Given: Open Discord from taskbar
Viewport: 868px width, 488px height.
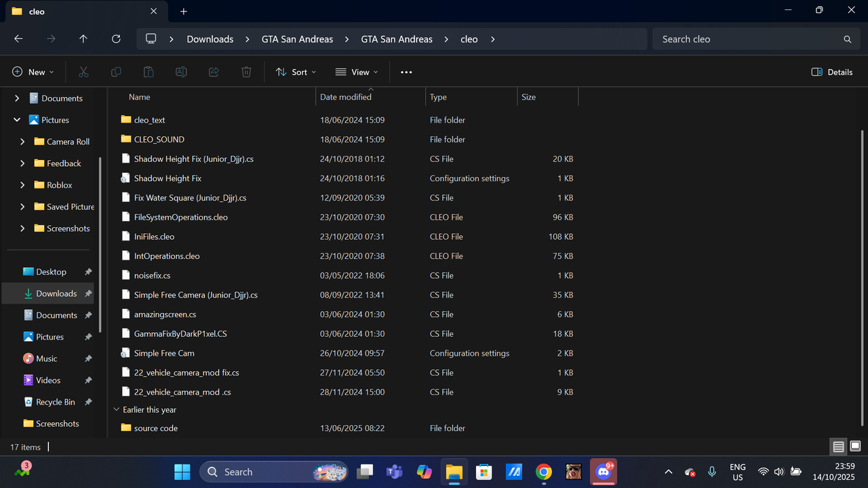Looking at the screenshot, I should [x=603, y=472].
